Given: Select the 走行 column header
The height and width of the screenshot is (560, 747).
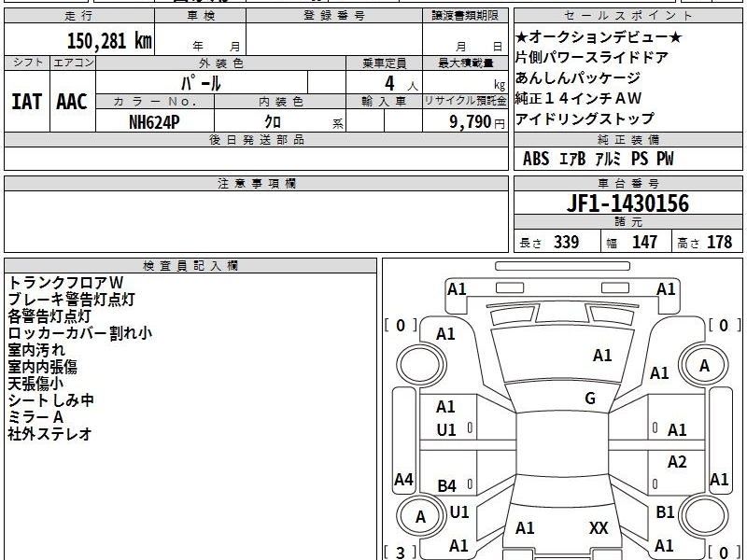Looking at the screenshot, I should pyautogui.click(x=79, y=16).
